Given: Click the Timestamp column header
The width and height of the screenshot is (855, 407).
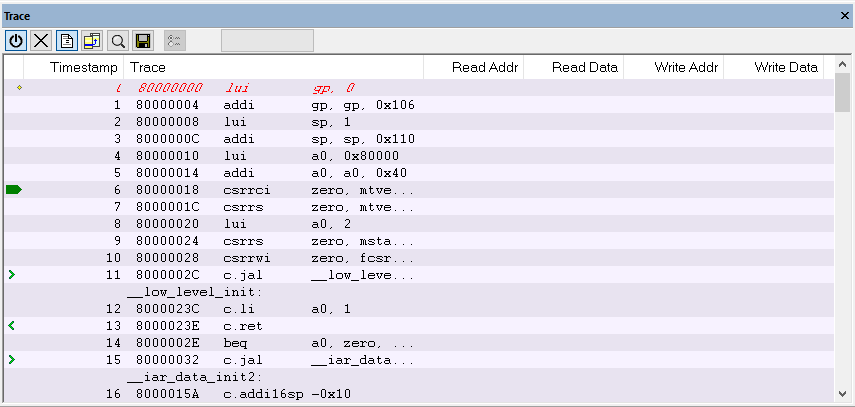Looking at the screenshot, I should (84, 68).
